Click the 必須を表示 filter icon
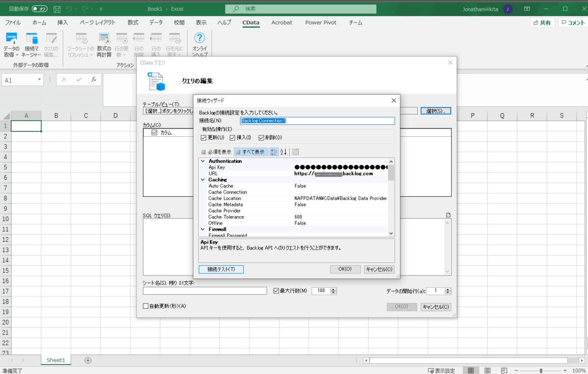This screenshot has height=374, width=588. point(204,152)
